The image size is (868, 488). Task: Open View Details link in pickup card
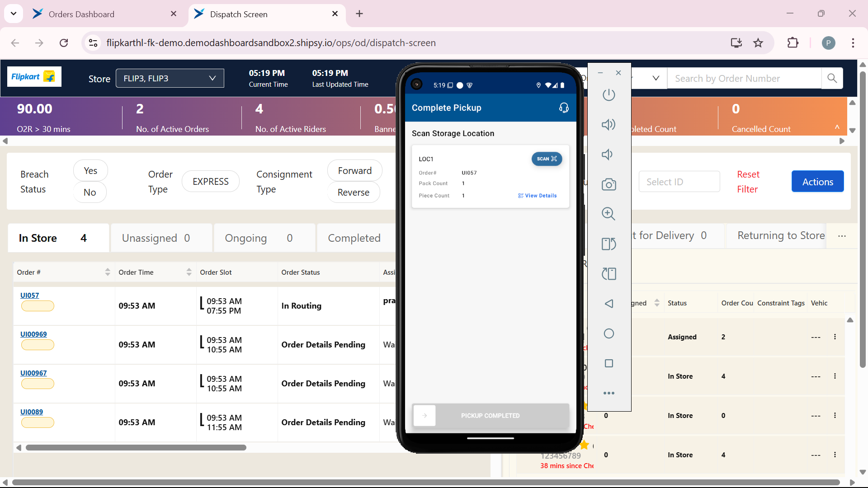(538, 196)
